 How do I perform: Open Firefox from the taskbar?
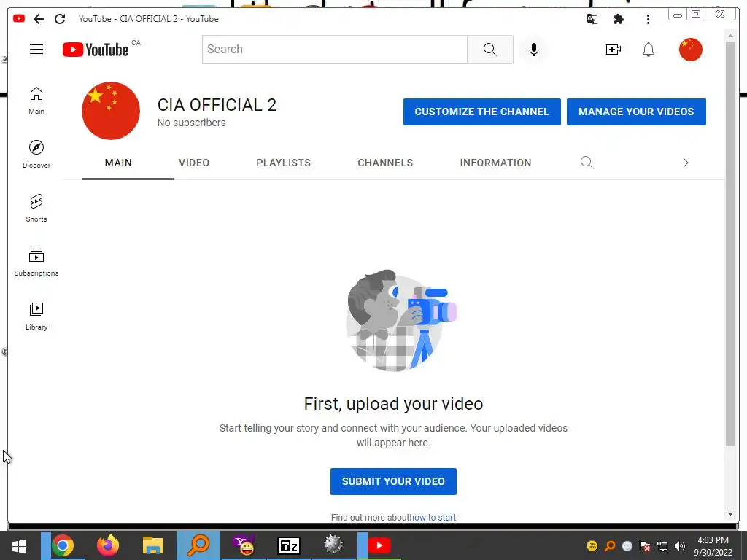(x=108, y=545)
